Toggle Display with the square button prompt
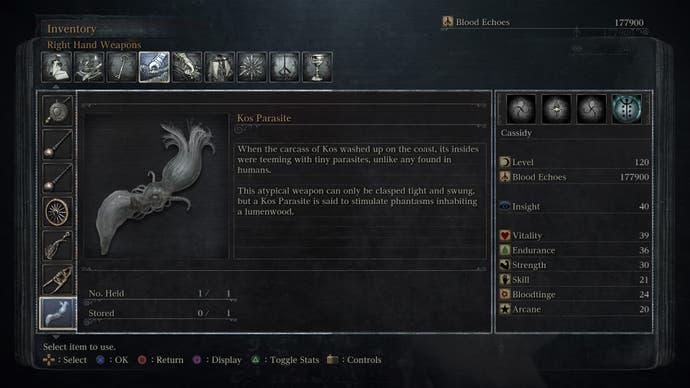Viewport: 690px width, 388px height. tap(217, 360)
